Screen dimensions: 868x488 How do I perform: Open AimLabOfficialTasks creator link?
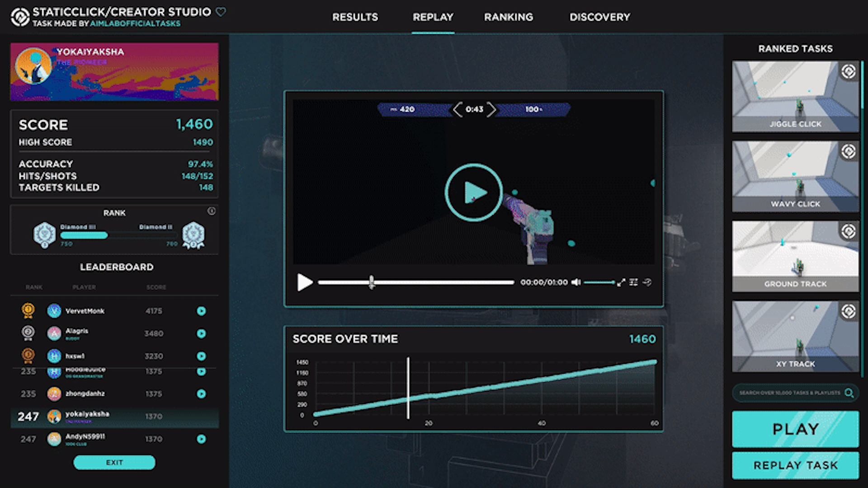135,23
